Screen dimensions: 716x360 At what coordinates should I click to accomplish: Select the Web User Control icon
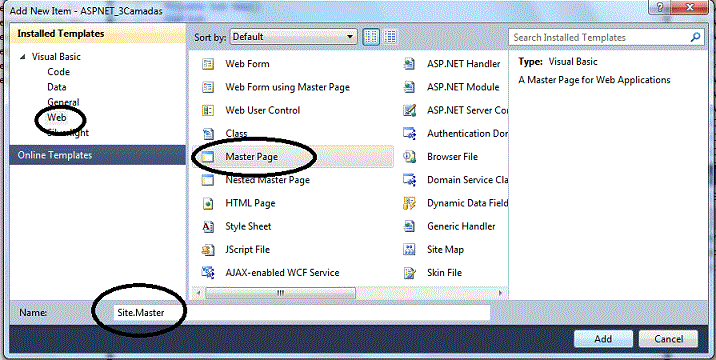(208, 111)
